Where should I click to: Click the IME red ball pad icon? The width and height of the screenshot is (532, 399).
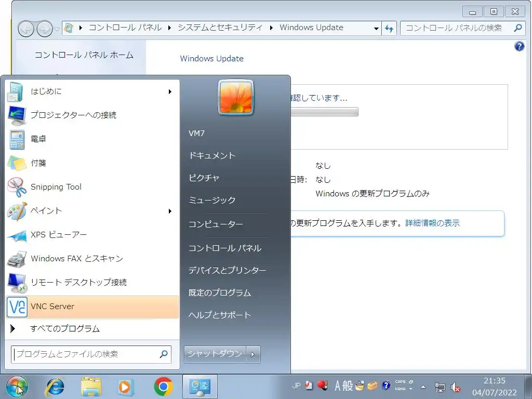[323, 385]
